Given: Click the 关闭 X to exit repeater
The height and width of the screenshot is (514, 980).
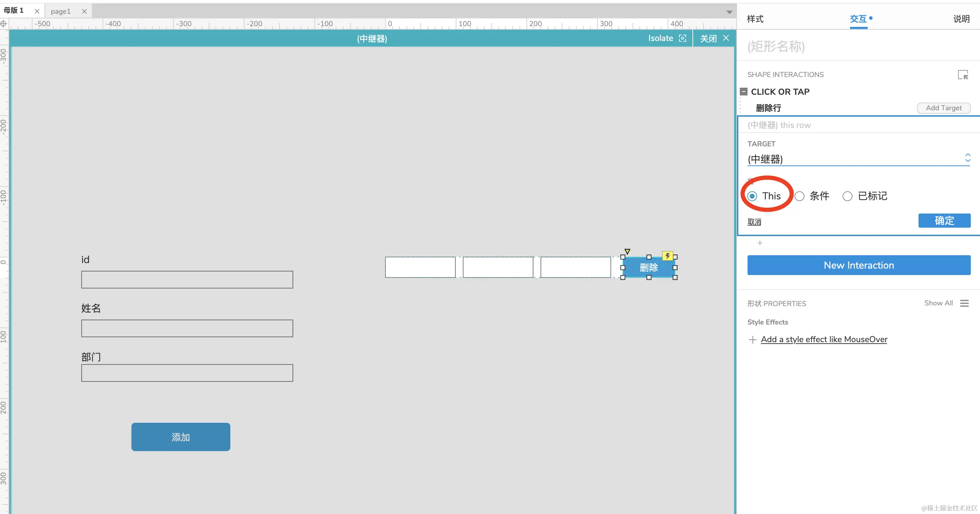Looking at the screenshot, I should [726, 38].
